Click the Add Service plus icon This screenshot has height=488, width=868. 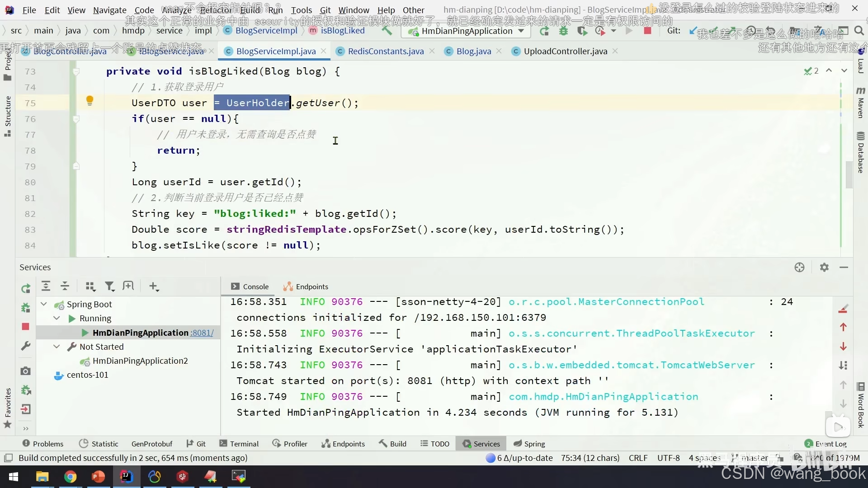click(154, 286)
